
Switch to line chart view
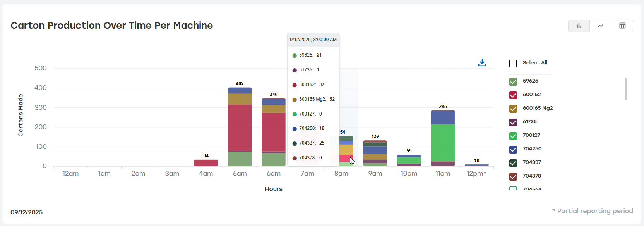(601, 26)
